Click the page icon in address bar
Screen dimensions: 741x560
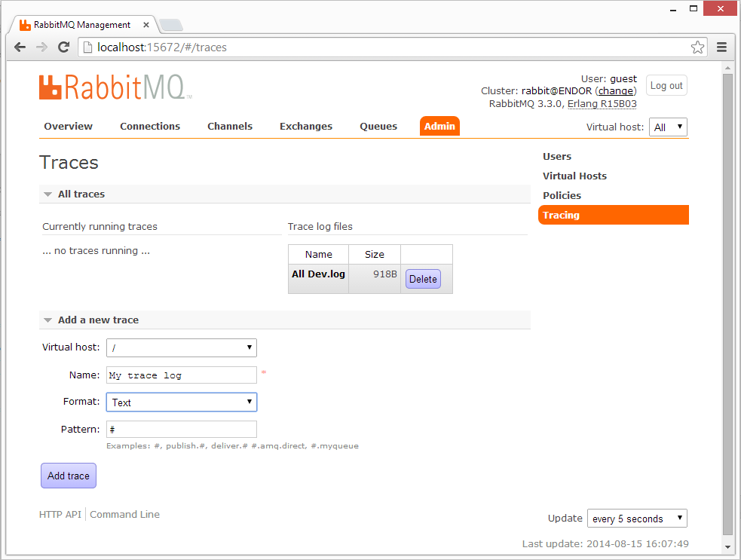coord(87,47)
